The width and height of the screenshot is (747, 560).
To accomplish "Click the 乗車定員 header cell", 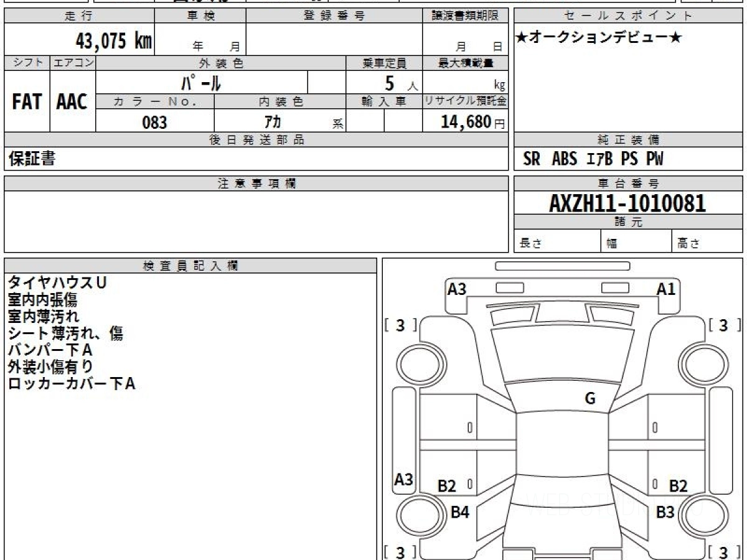I will pyautogui.click(x=384, y=63).
